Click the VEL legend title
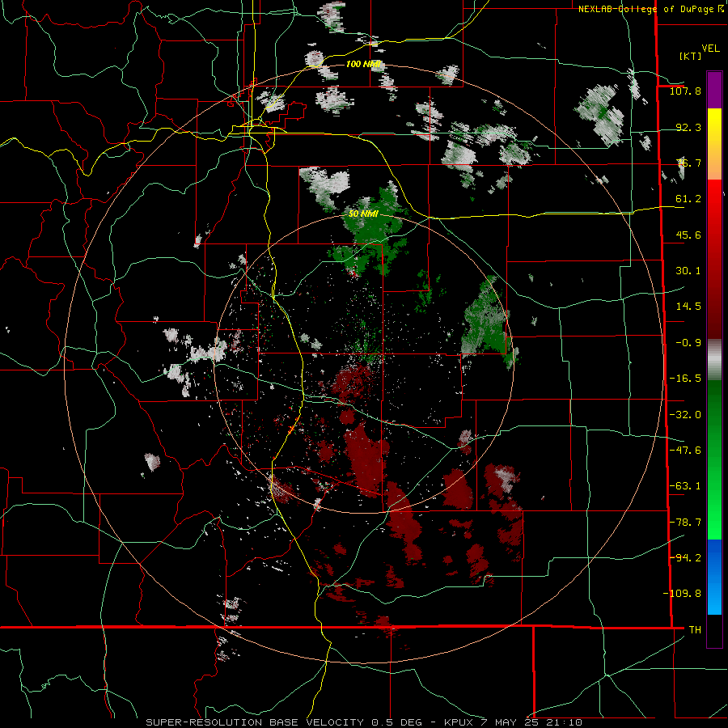This screenshot has height=728, width=728. [710, 49]
